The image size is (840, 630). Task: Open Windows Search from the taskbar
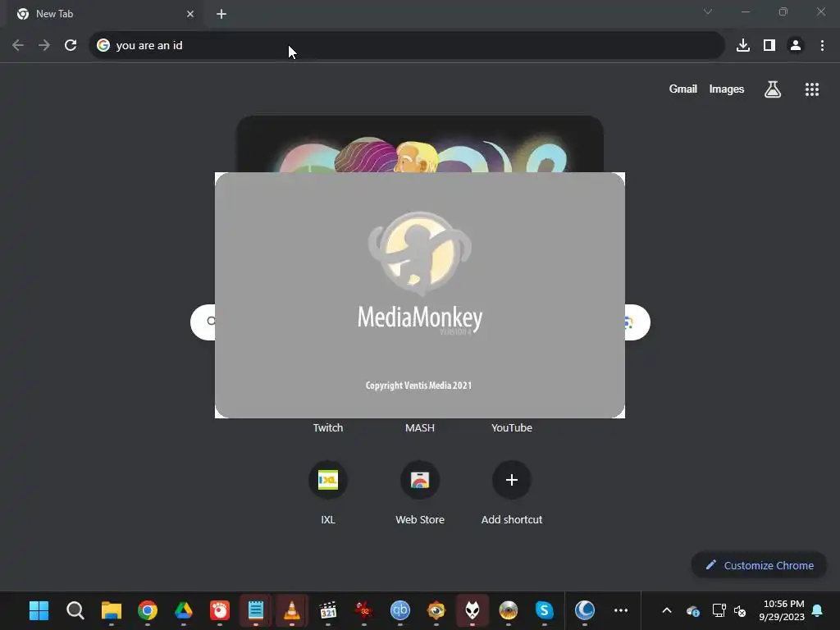tap(75, 610)
